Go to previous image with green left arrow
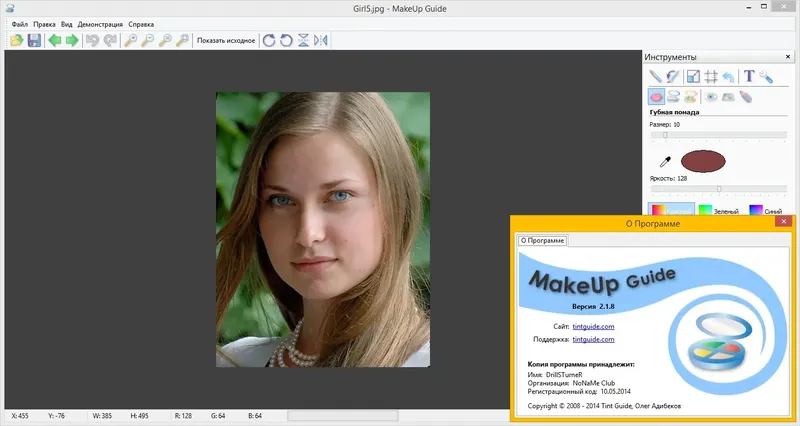Screen dimensions: 800x426 pyautogui.click(x=55, y=40)
